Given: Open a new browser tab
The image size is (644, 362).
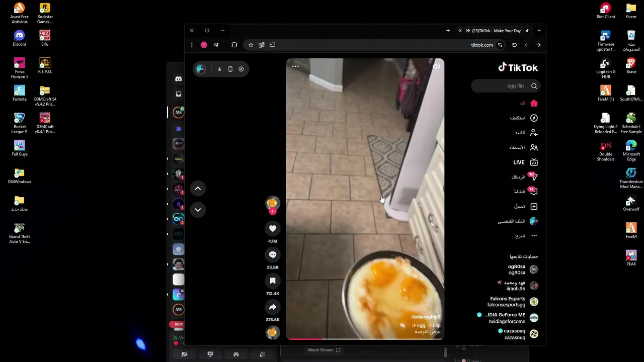Looking at the screenshot, I should [448, 31].
